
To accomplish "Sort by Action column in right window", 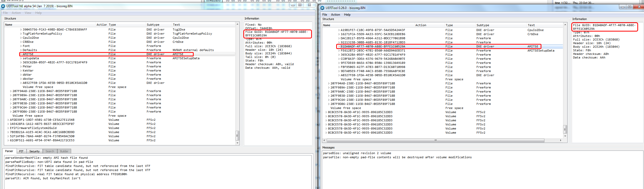I will point(429,25).
